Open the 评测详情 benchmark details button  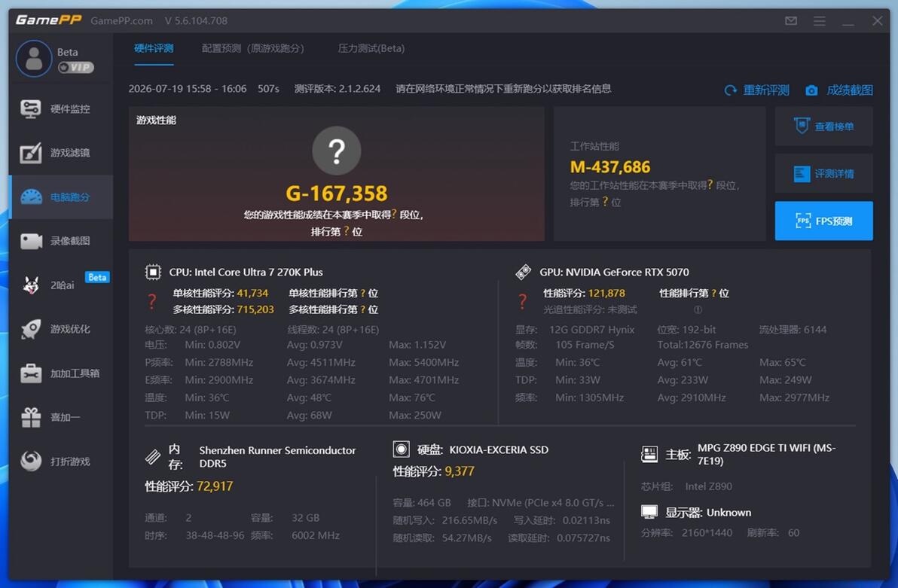(823, 173)
